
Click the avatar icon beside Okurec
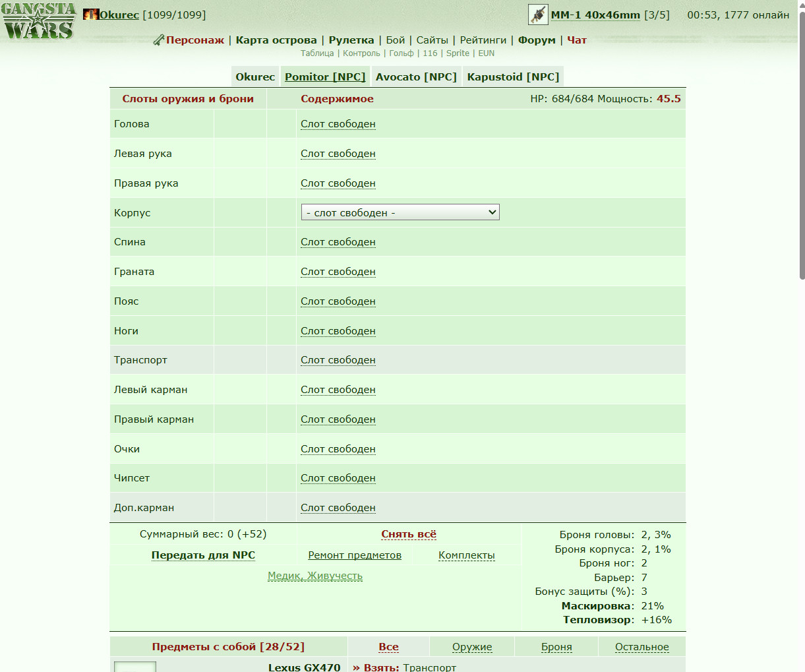point(91,15)
